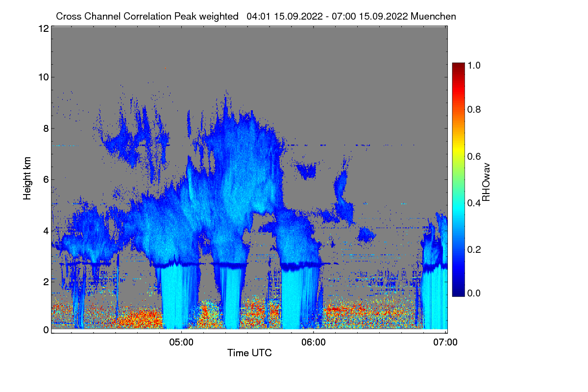
Task: Click the height axis label 8
Action: coord(46,128)
